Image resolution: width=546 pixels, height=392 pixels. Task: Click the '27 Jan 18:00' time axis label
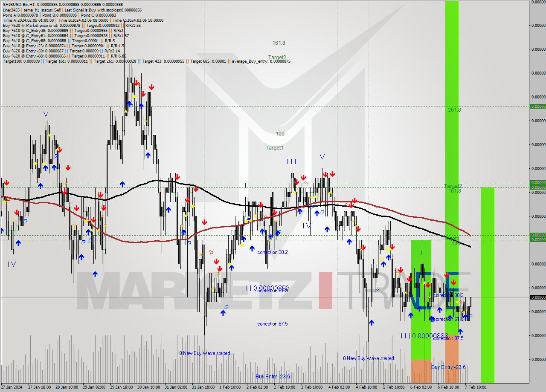(x=40, y=387)
